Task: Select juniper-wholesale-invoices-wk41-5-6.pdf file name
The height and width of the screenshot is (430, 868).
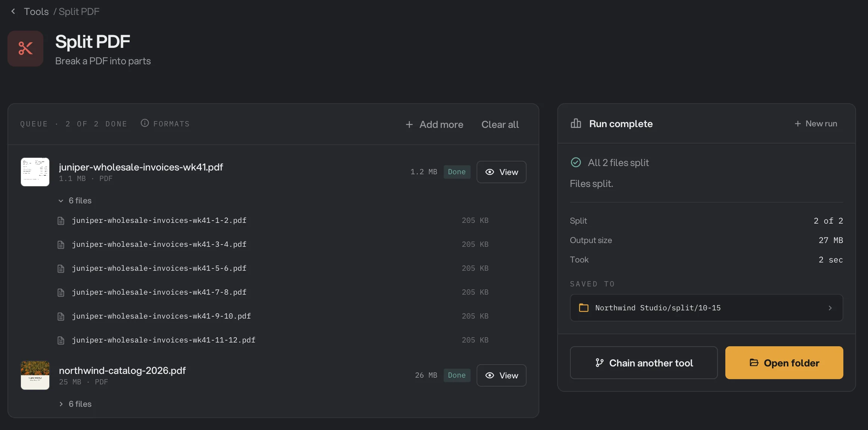Action: (159, 268)
